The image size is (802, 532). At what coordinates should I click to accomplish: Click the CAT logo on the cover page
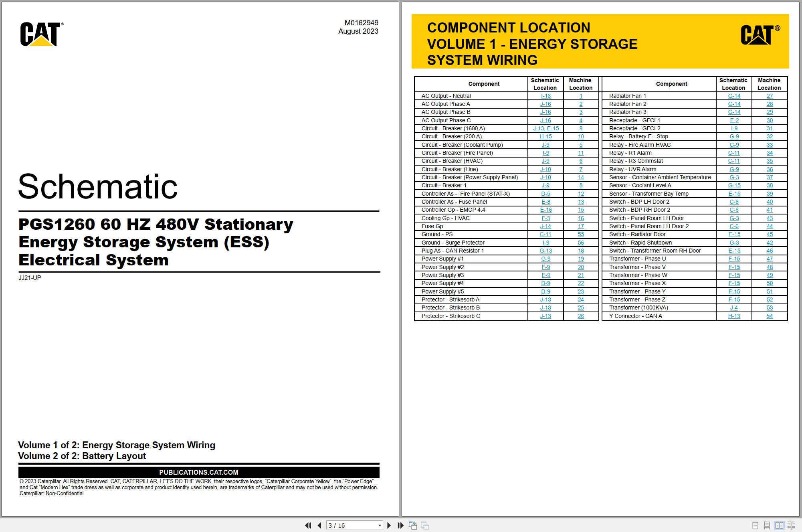42,34
